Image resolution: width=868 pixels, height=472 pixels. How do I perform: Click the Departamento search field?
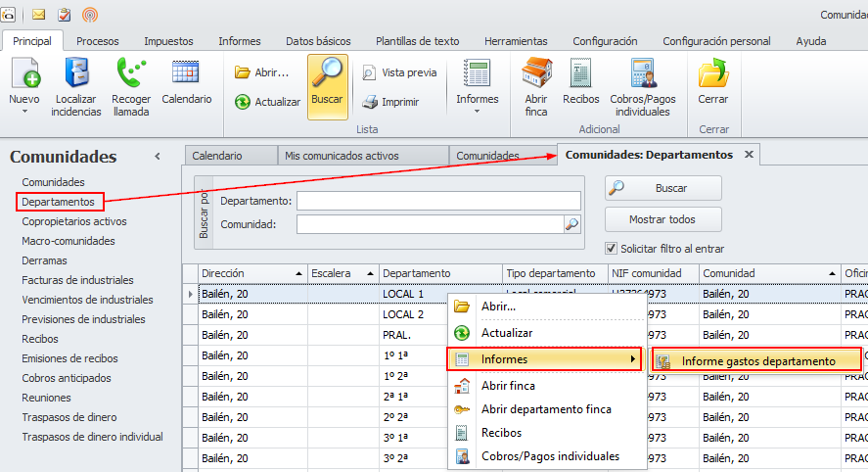point(438,201)
